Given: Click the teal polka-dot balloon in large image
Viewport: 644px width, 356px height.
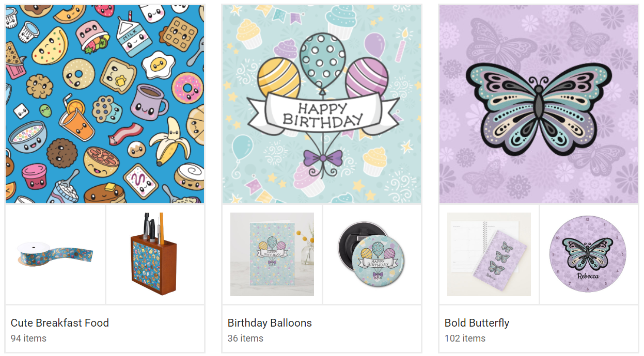Looking at the screenshot, I should pos(323,58).
